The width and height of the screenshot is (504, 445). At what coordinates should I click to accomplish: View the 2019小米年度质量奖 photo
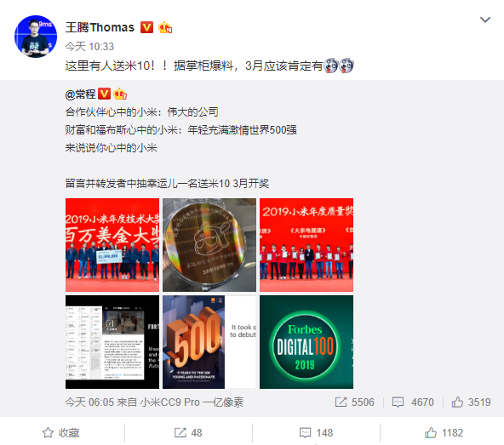pyautogui.click(x=306, y=245)
